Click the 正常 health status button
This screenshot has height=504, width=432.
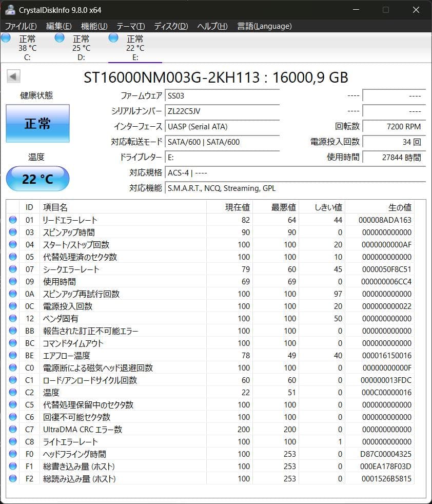37,123
